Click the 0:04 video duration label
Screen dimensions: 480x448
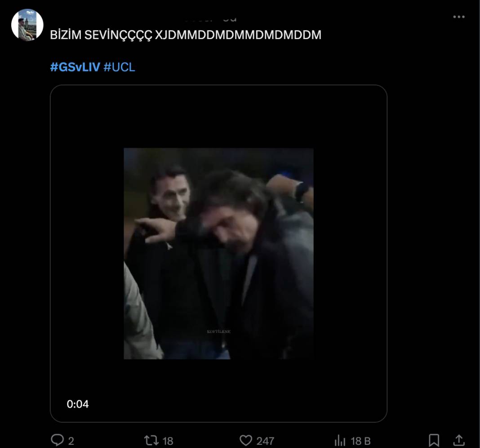(x=78, y=404)
